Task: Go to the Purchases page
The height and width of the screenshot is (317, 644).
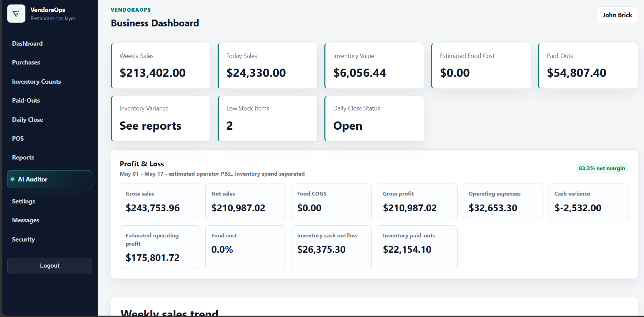Action: point(26,62)
